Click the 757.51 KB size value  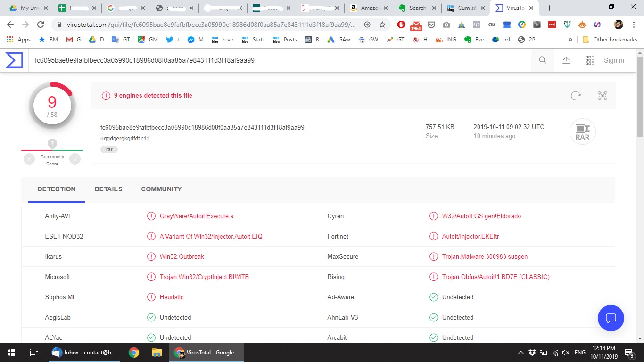click(x=440, y=127)
